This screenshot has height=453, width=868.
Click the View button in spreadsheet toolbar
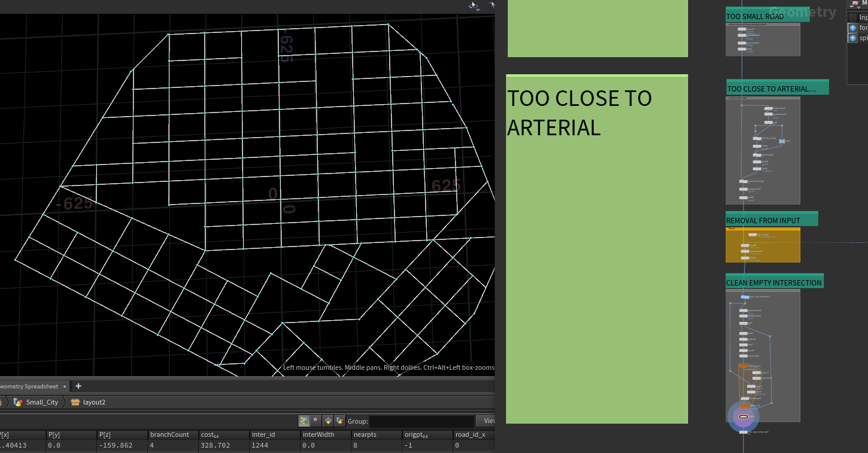coord(487,421)
